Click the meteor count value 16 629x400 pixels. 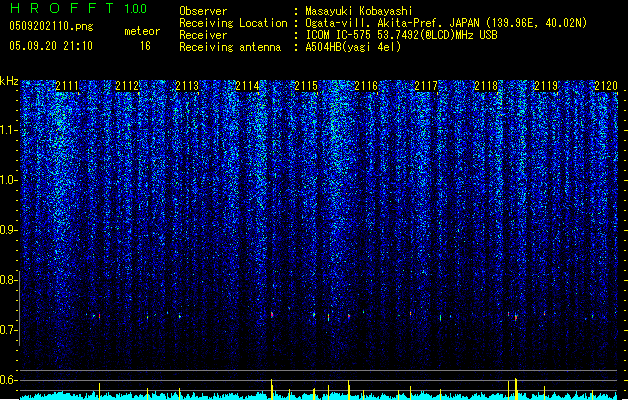point(145,46)
